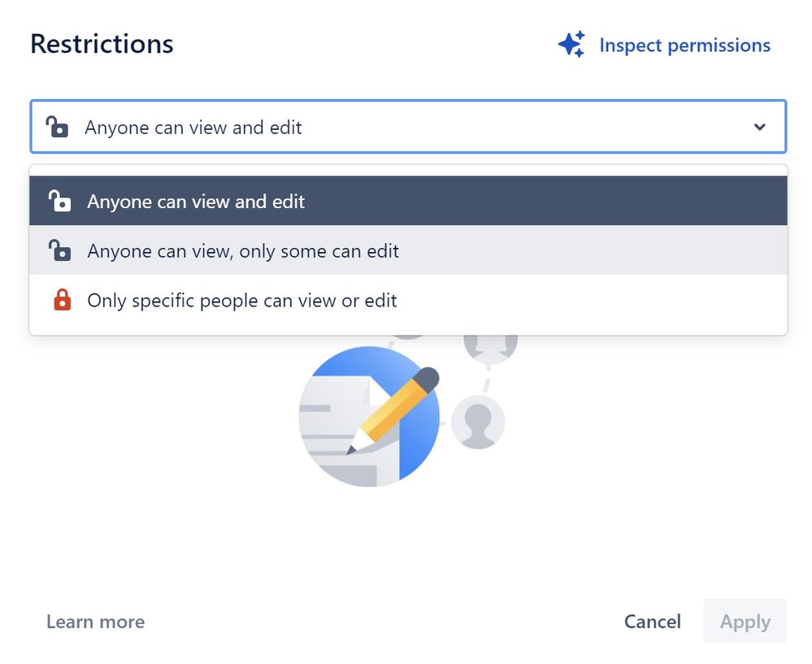
Task: Click the pencil and document illustration
Action: [369, 416]
